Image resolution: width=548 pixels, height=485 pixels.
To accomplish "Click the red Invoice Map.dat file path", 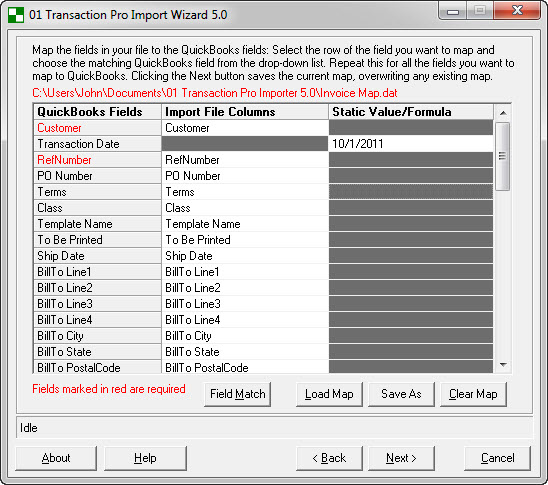I will coord(215,93).
